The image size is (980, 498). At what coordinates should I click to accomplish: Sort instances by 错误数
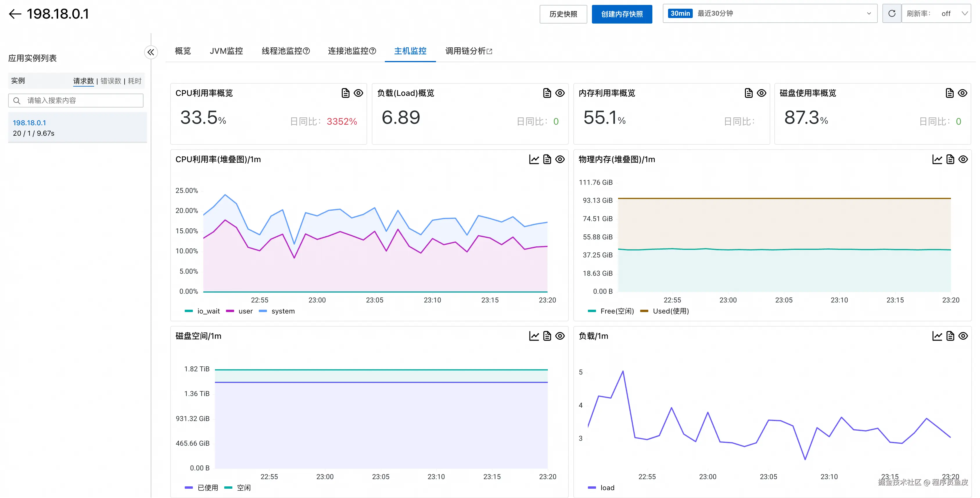click(x=111, y=81)
